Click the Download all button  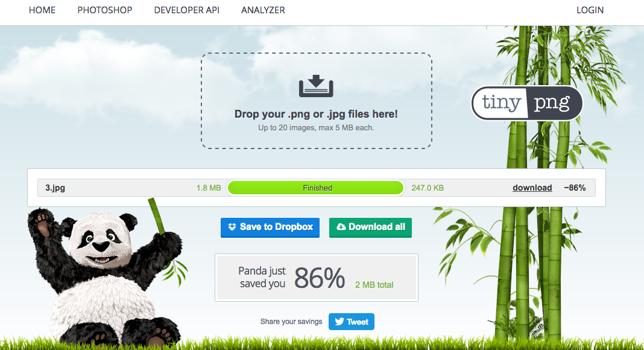click(370, 227)
